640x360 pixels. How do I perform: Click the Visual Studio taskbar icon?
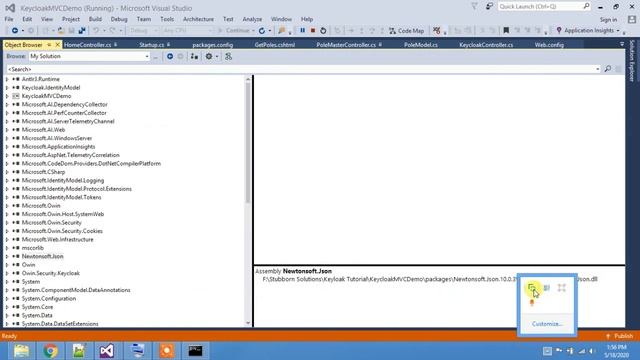pos(107,351)
